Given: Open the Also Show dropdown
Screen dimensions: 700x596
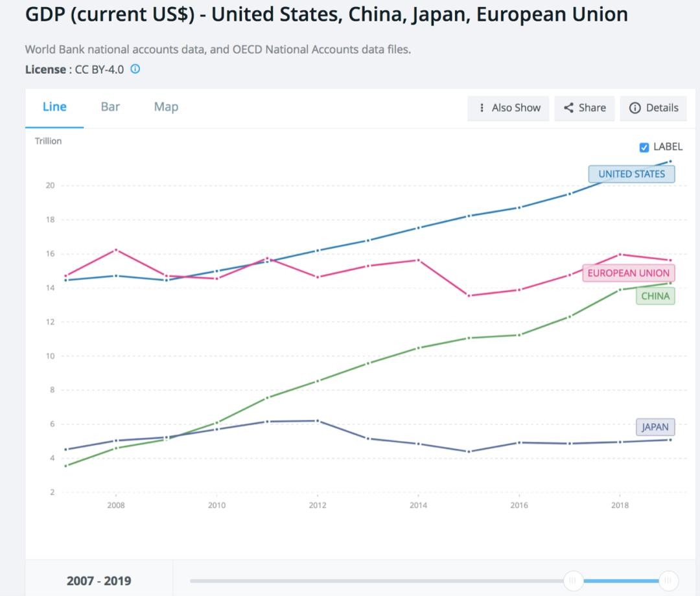Looking at the screenshot, I should (509, 108).
